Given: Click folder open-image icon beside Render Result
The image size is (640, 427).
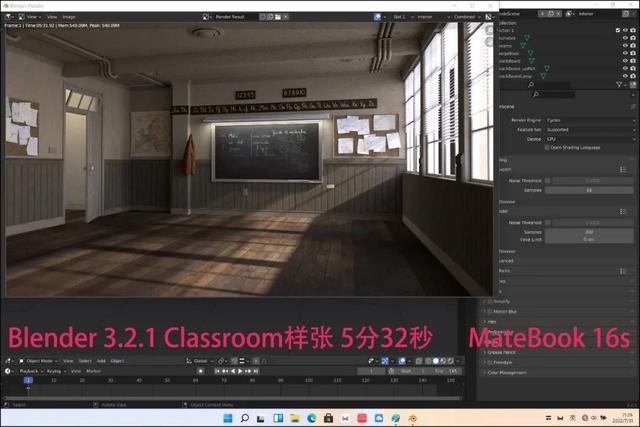Looking at the screenshot, I should [x=278, y=17].
